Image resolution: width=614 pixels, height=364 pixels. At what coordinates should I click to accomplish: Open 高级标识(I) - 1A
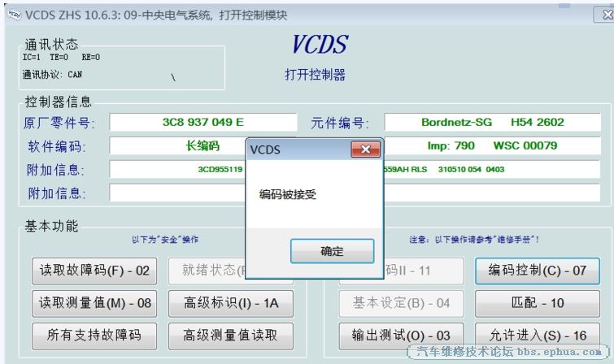231,303
